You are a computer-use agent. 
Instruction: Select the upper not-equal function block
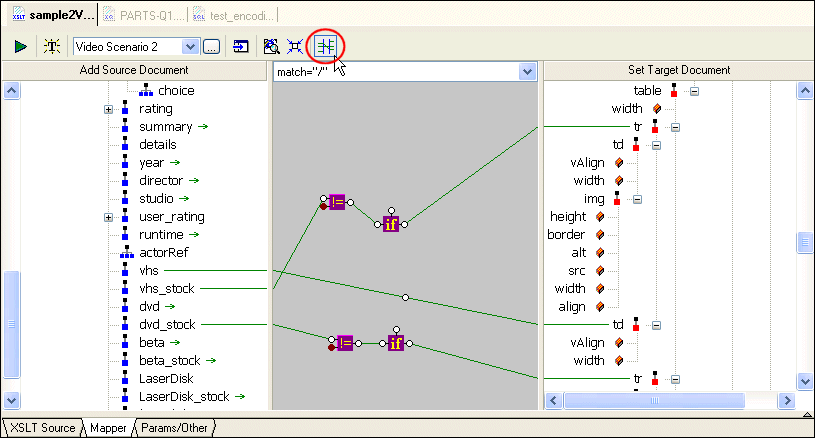pos(336,202)
